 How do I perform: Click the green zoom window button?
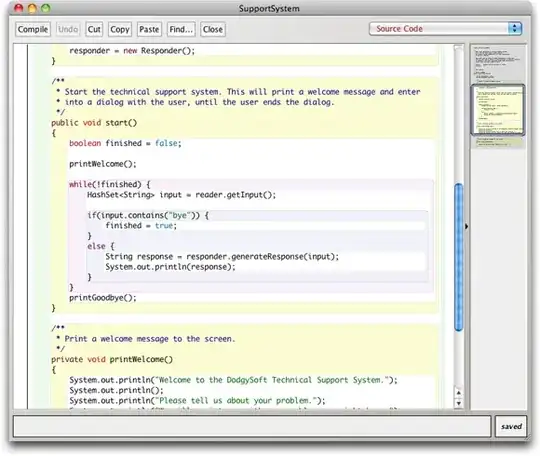click(45, 8)
